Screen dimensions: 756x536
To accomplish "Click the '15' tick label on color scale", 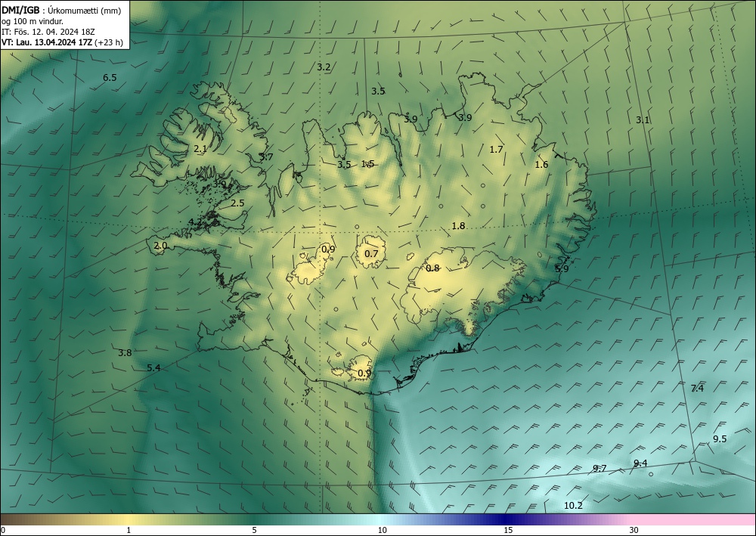I will [x=508, y=531].
